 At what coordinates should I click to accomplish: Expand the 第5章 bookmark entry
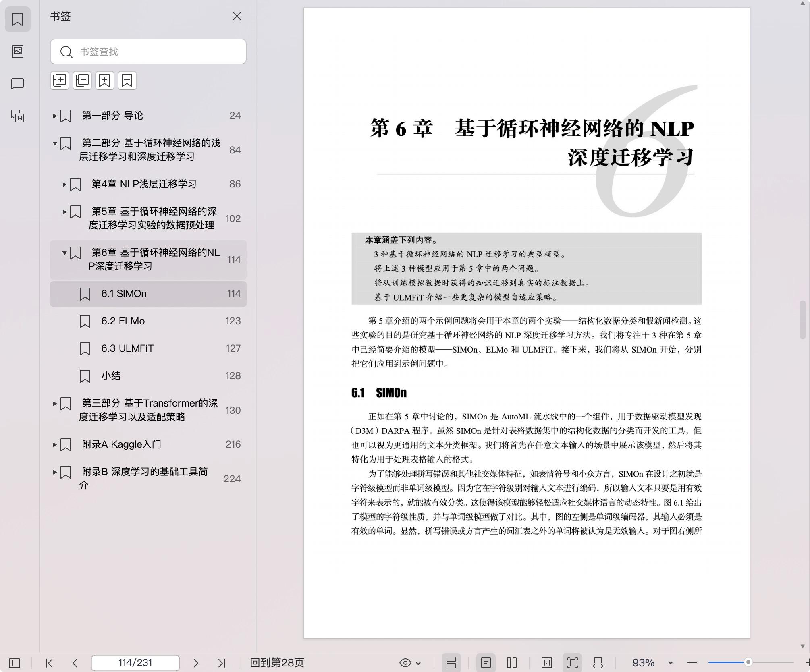[x=64, y=212]
